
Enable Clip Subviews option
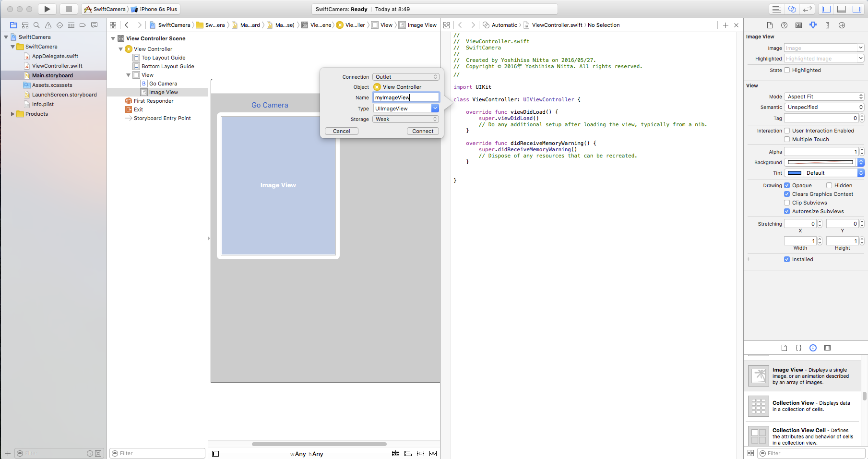(787, 203)
